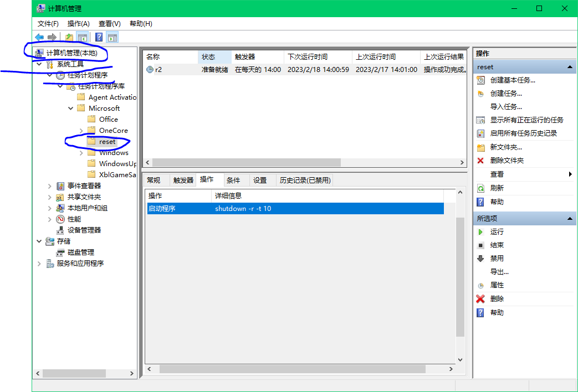
Task: Click the red X 删除文件夹 icon
Action: [480, 161]
